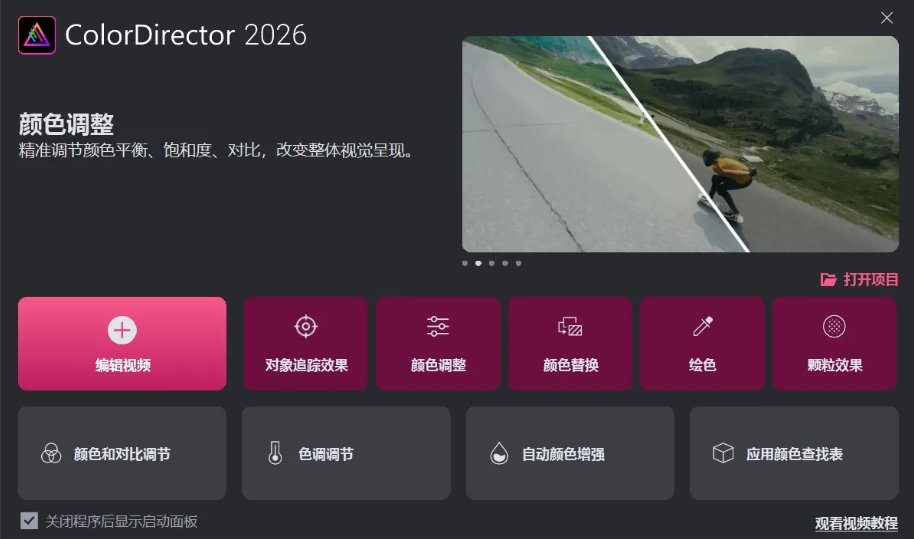
Task: Click the 应用颜色查找表 button
Action: point(794,453)
